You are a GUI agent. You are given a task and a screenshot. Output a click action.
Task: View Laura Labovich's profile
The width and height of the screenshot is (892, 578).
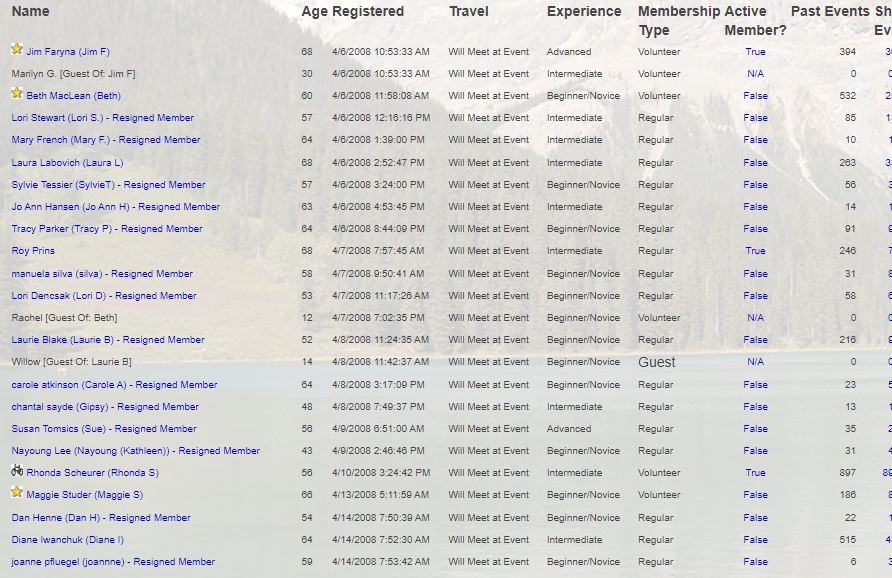click(x=67, y=163)
